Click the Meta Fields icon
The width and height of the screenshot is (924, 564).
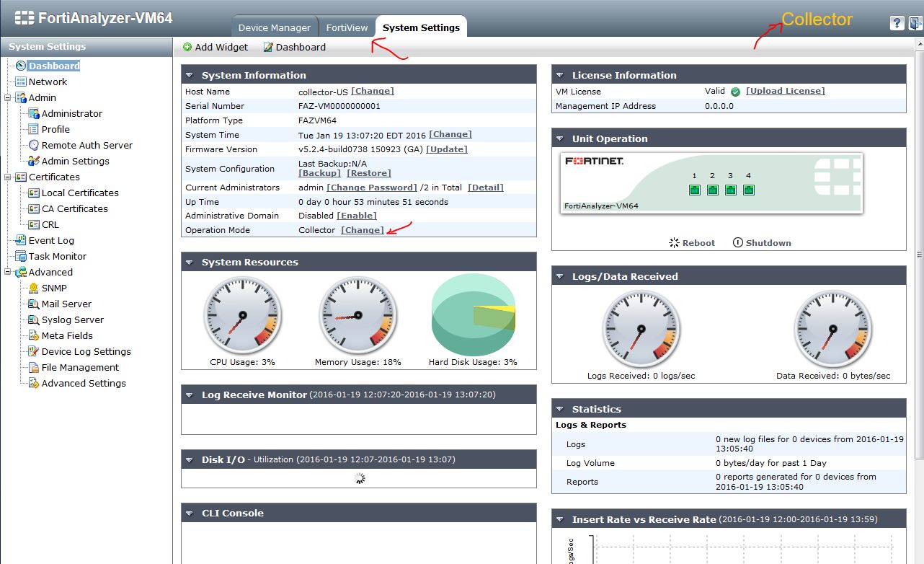tap(33, 335)
